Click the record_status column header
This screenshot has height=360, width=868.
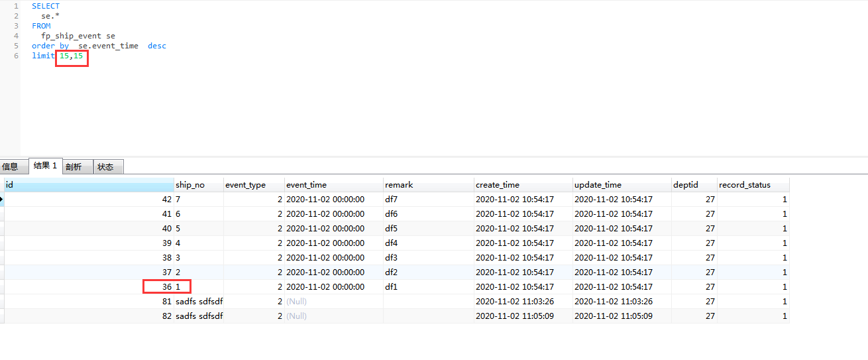pyautogui.click(x=753, y=185)
